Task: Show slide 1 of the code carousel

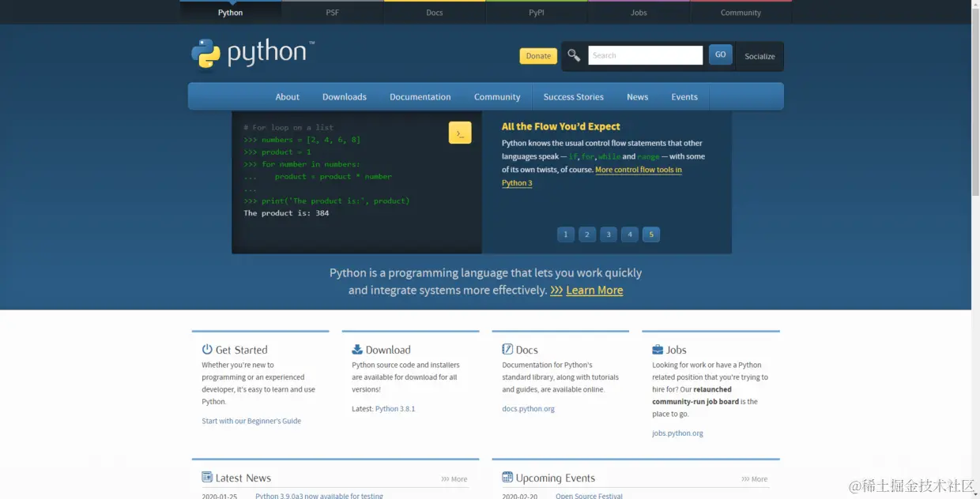Action: click(566, 234)
